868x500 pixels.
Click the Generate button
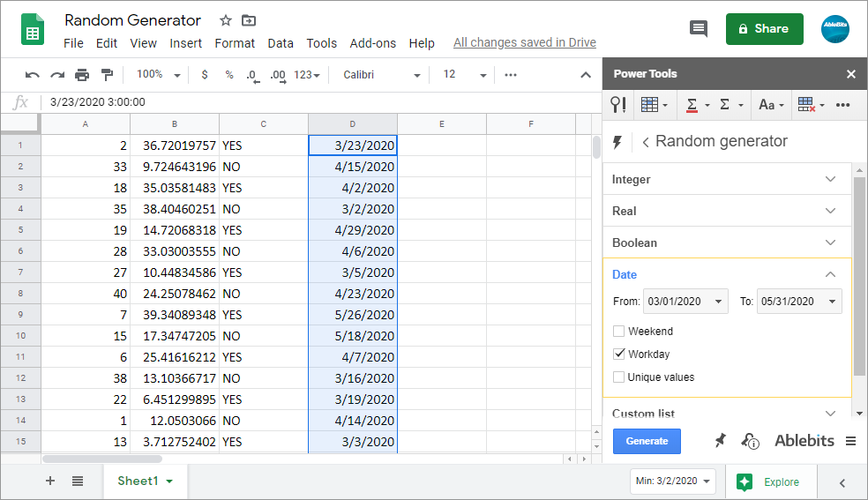[647, 441]
